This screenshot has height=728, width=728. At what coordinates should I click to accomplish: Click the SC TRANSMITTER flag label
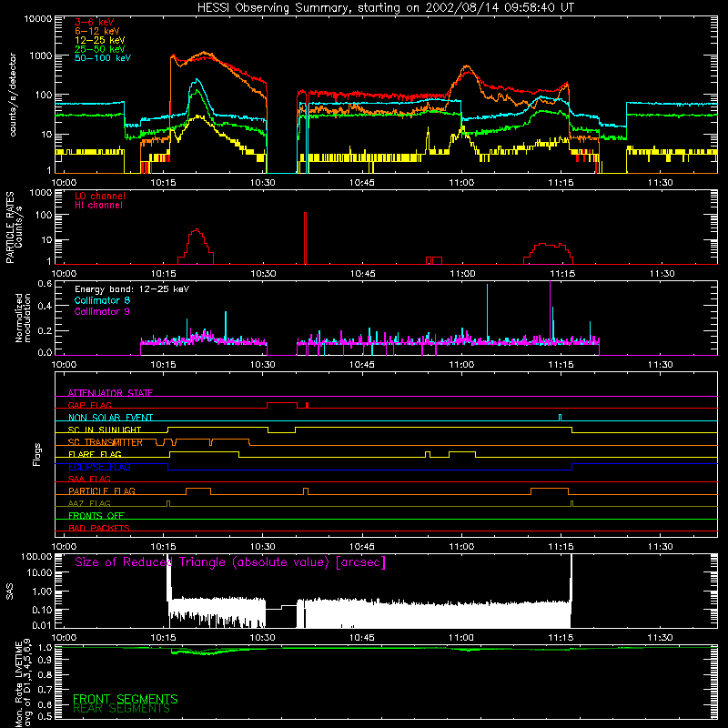106,442
